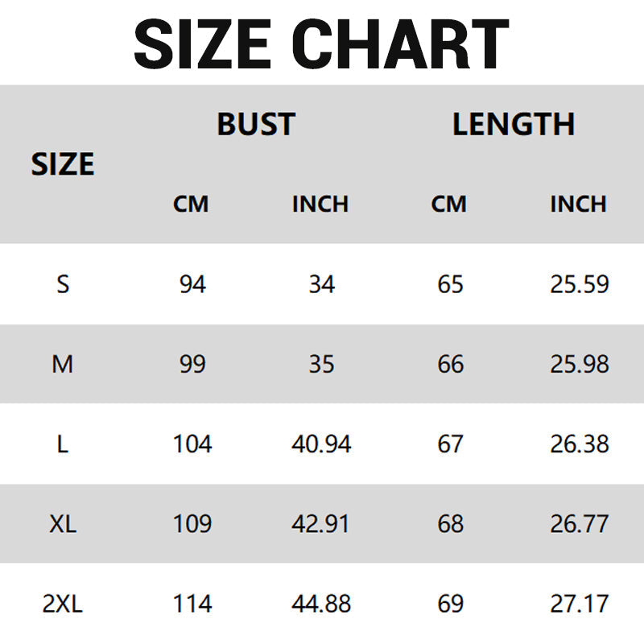Click the BUST column header
Viewport: 644px width, 644px height.
[256, 125]
